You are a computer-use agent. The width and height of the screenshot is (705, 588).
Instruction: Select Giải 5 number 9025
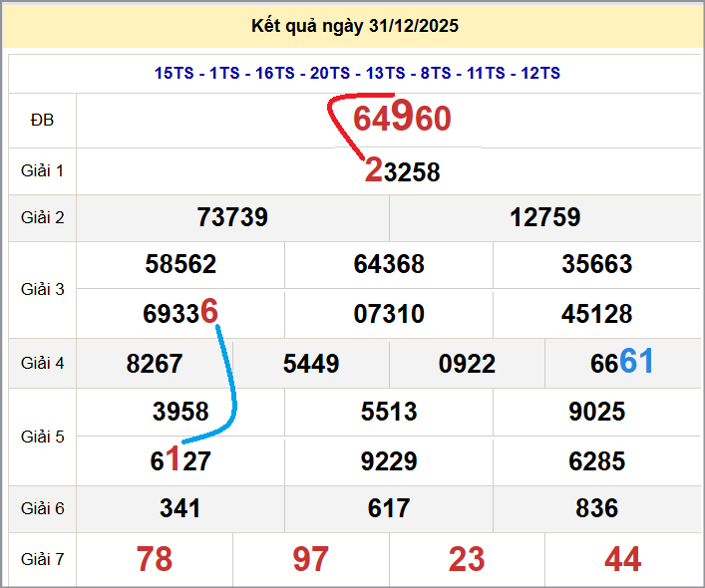point(596,412)
